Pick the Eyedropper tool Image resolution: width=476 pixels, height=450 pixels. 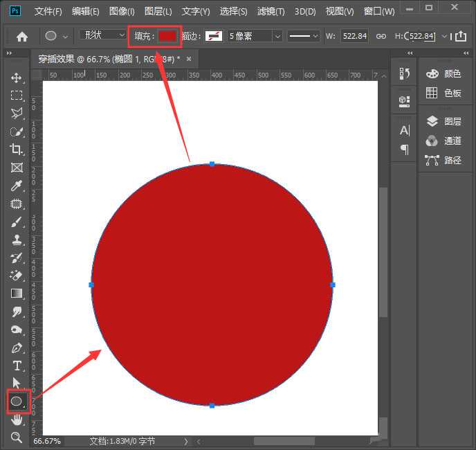[x=17, y=186]
